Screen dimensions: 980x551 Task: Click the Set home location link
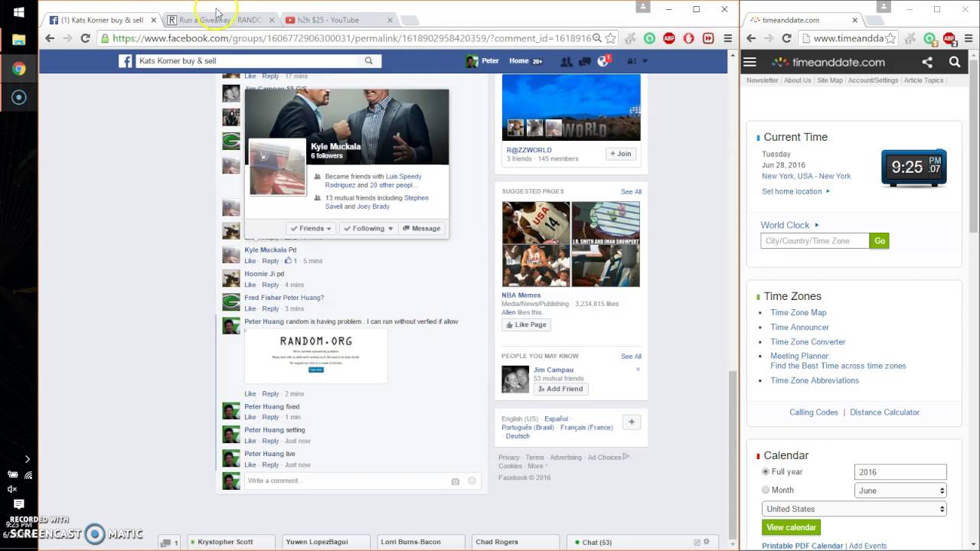792,191
